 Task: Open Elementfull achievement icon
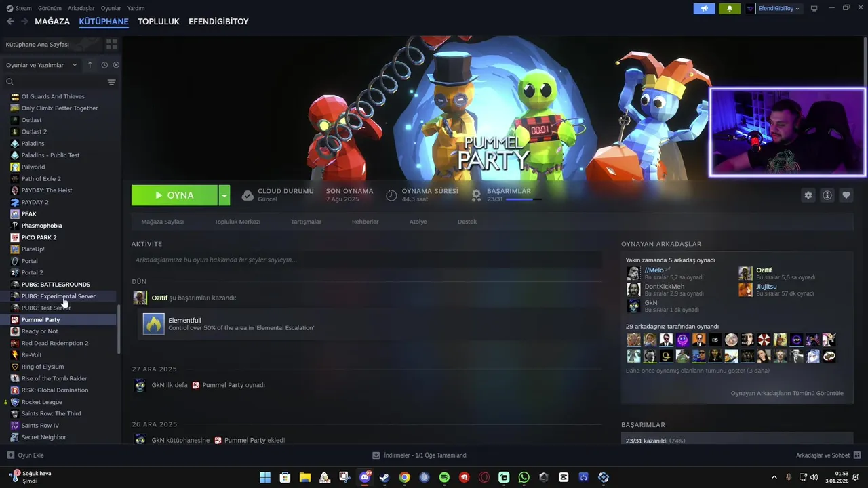click(154, 324)
